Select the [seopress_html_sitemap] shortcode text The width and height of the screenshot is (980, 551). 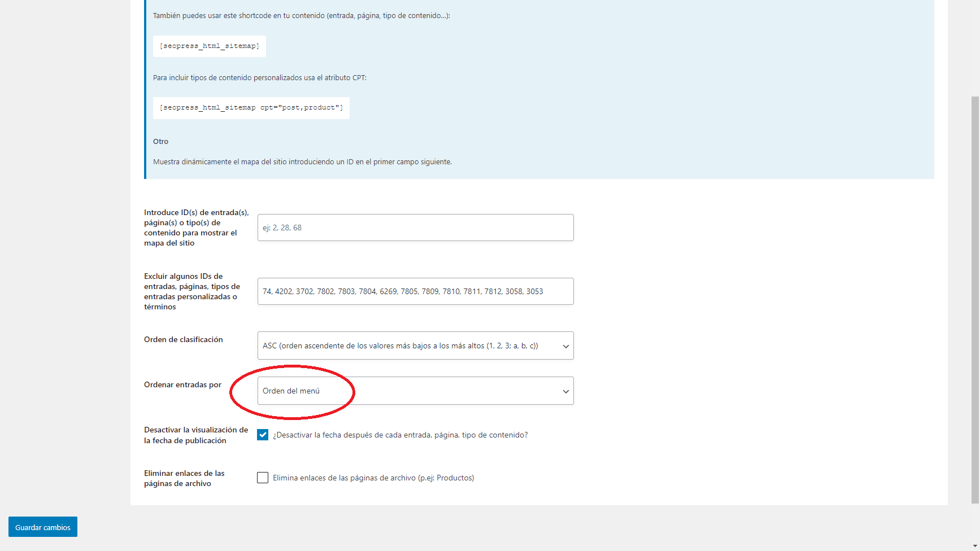[x=210, y=46]
